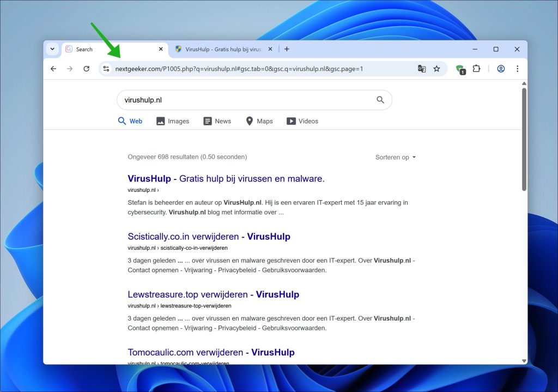Bookmark this page with the star

tap(436, 69)
